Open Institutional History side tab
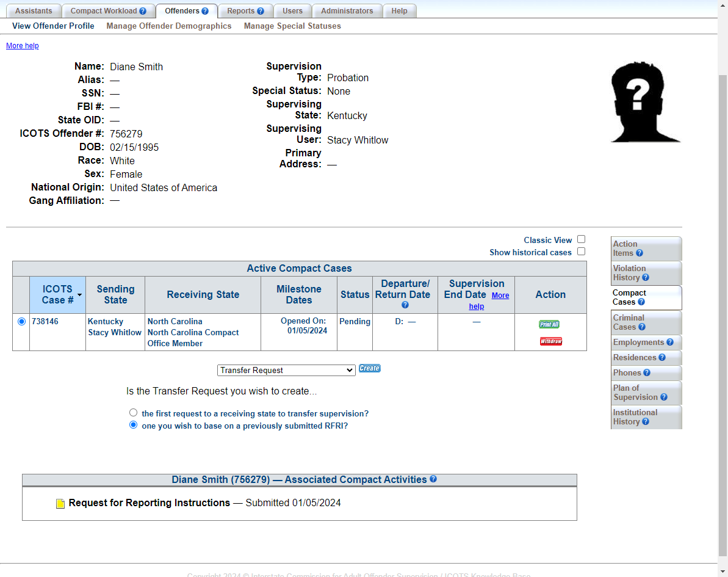This screenshot has height=577, width=728. click(646, 416)
